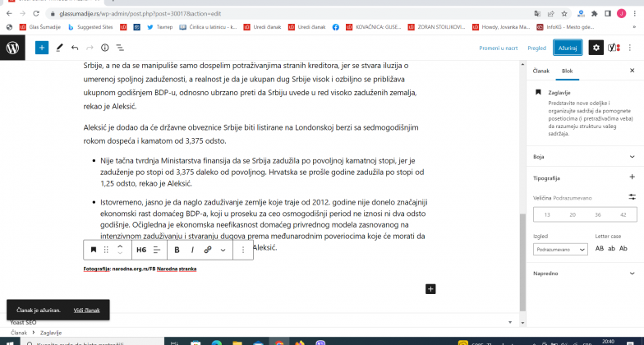The image size is (644, 345).
Task: Switch to the Članak sidebar tab
Action: pos(541,71)
